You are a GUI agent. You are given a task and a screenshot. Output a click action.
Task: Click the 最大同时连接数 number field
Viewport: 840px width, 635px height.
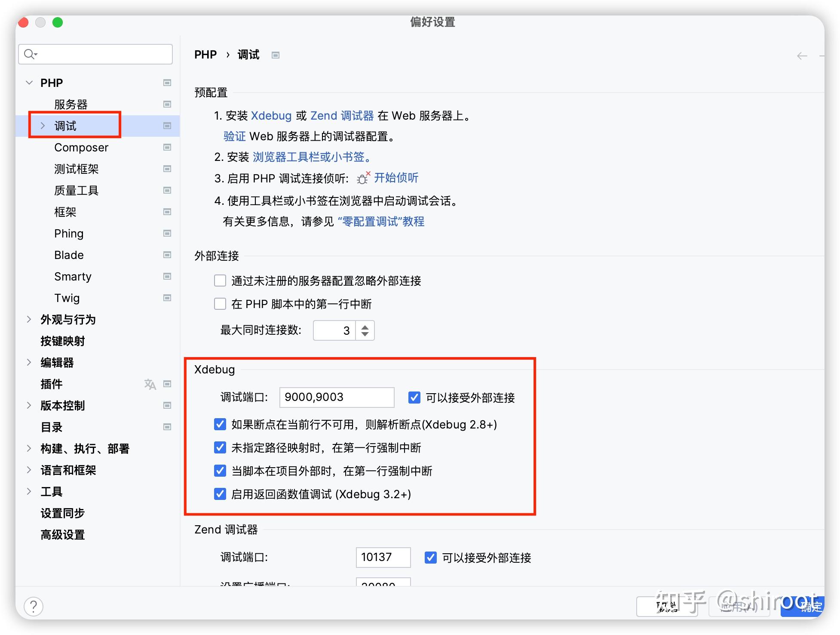pyautogui.click(x=334, y=330)
